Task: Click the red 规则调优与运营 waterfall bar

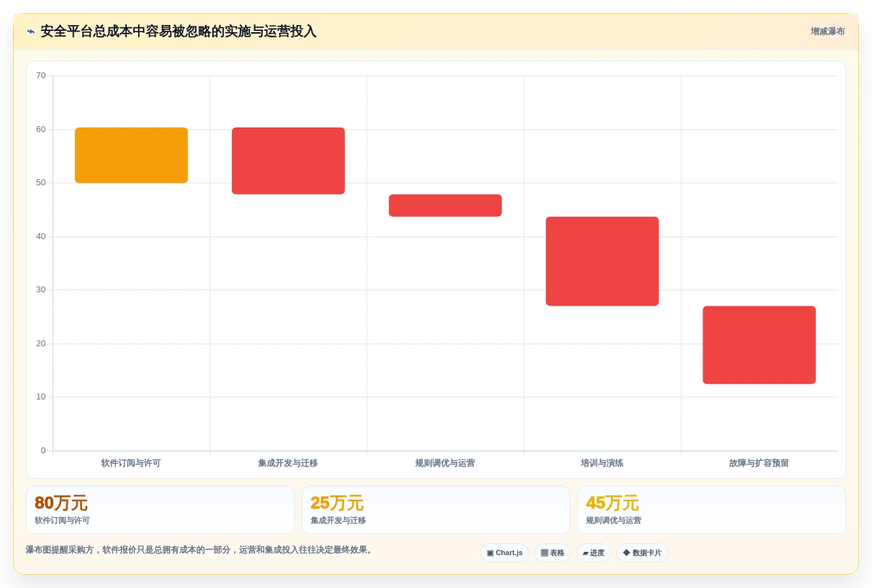Action: 446,206
